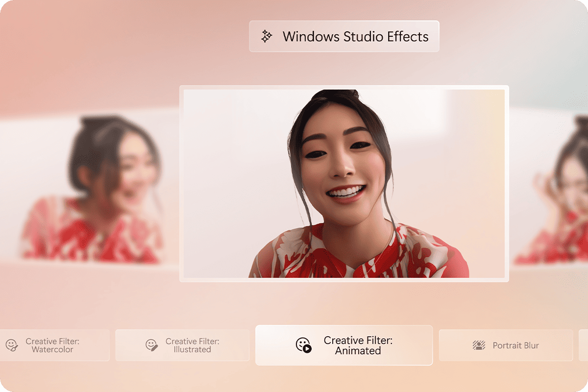Select the blurred preview on the right edge
The width and height of the screenshot is (588, 392).
point(549,189)
